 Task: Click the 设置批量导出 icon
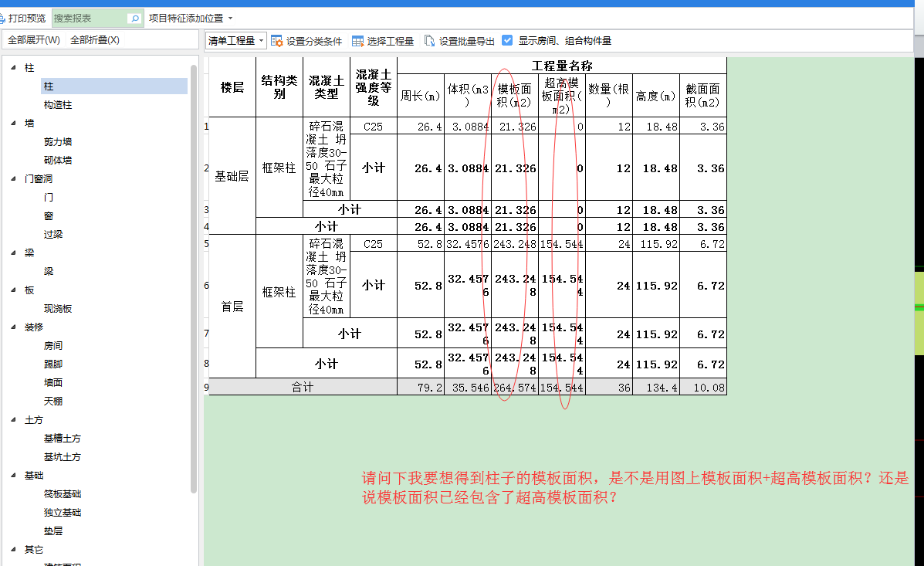point(430,41)
